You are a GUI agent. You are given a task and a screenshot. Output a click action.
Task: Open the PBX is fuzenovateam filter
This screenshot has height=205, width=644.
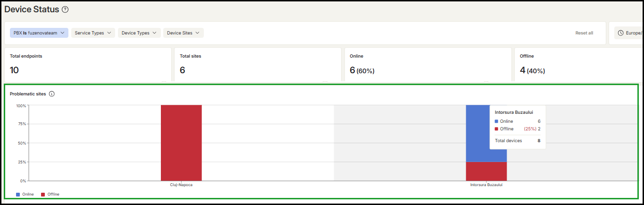(39, 33)
